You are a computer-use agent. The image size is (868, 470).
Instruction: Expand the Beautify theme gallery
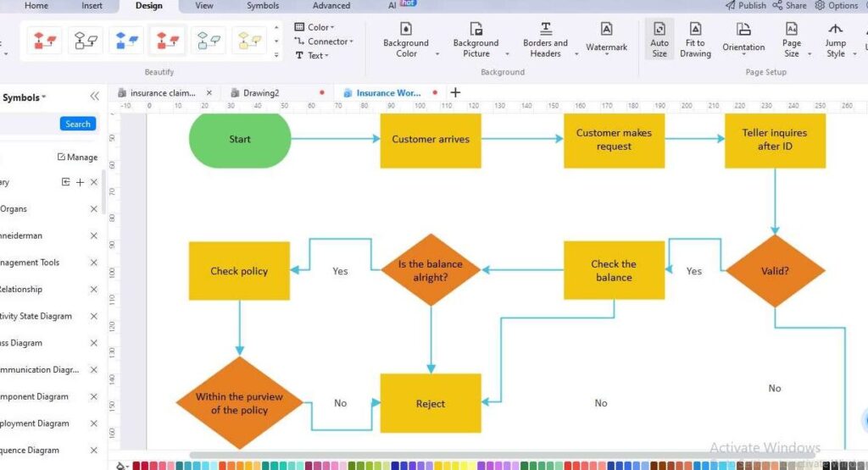[x=275, y=55]
